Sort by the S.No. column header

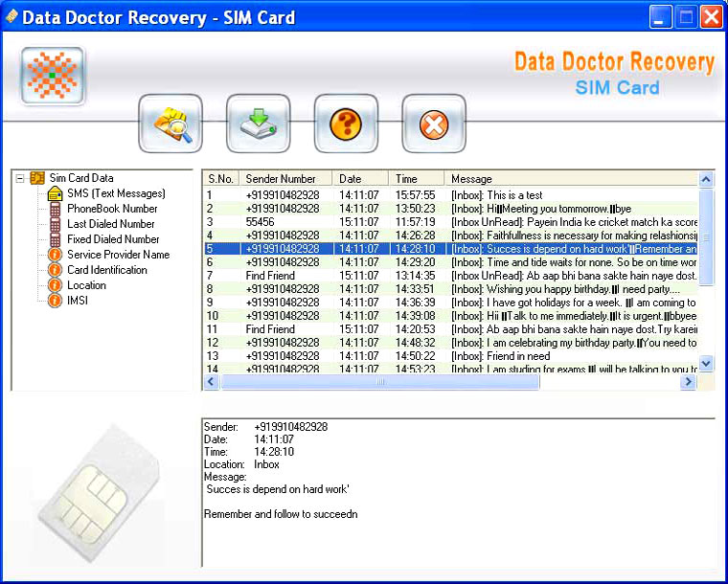click(221, 179)
